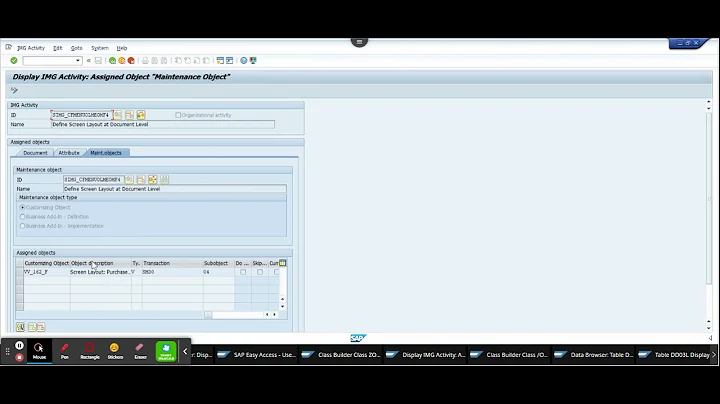This screenshot has height=404, width=720.
Task: Click the table horizontal scroll right arrow
Action: coord(275,314)
